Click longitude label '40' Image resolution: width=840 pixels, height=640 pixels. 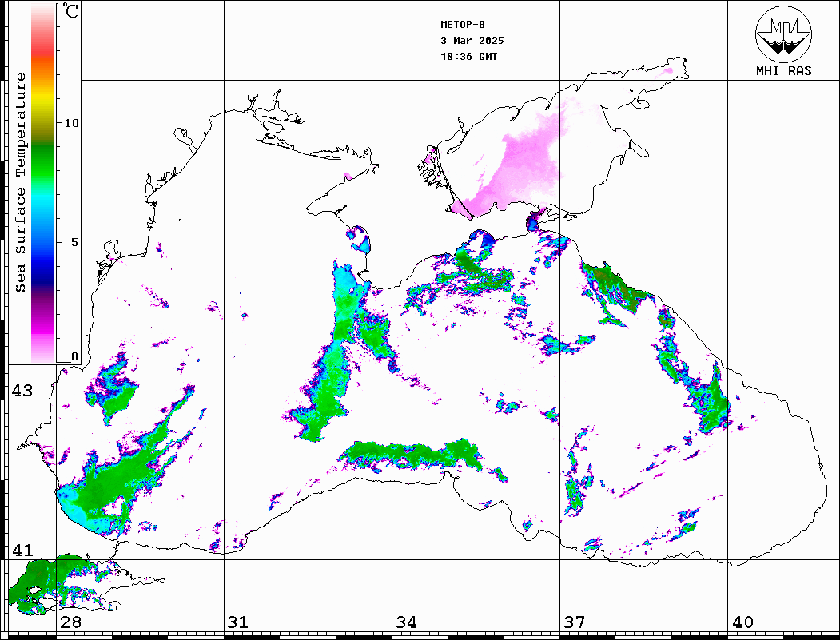point(742,622)
